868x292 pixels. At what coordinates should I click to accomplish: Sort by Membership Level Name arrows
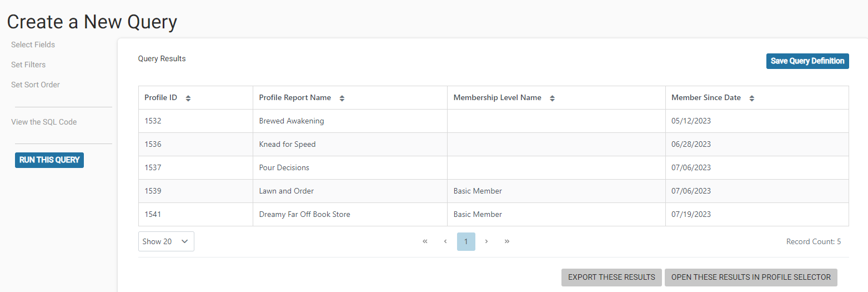click(553, 98)
